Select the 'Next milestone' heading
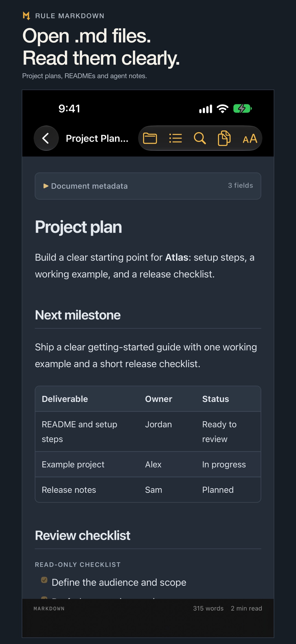The height and width of the screenshot is (644, 296). pyautogui.click(x=78, y=315)
